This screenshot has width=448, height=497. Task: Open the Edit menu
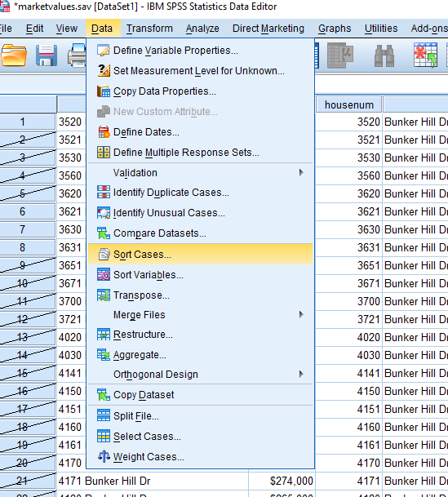pos(34,29)
